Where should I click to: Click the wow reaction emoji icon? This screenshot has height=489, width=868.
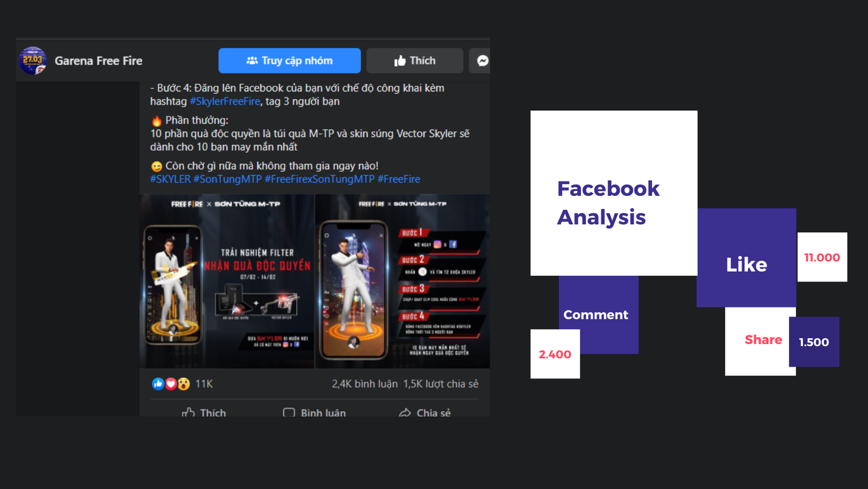click(x=184, y=384)
